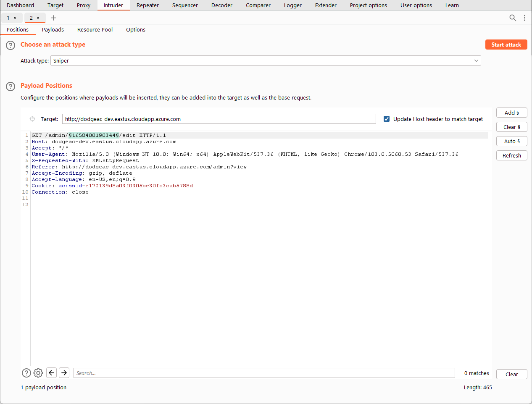The image size is (532, 404).
Task: Click the Accept-Language header line
Action: [x=84, y=179]
